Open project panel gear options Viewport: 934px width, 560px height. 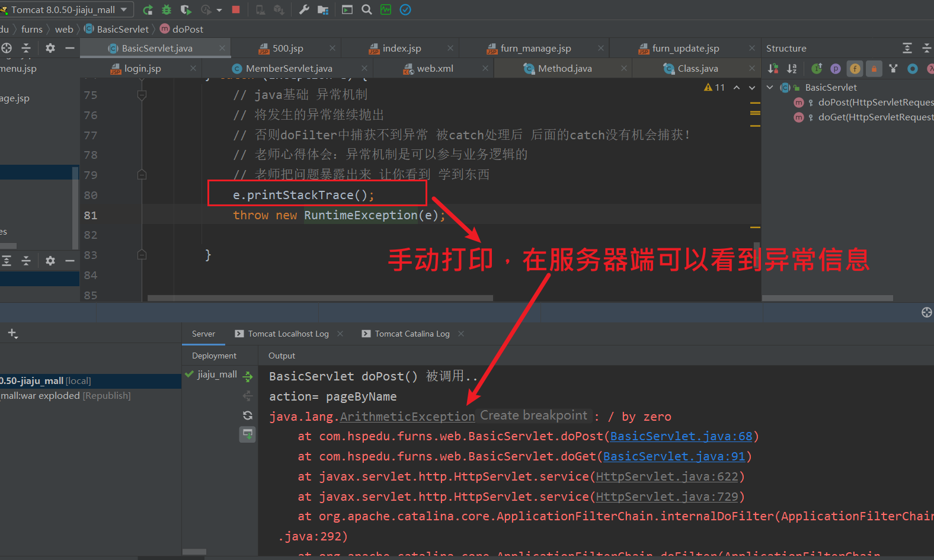point(50,48)
